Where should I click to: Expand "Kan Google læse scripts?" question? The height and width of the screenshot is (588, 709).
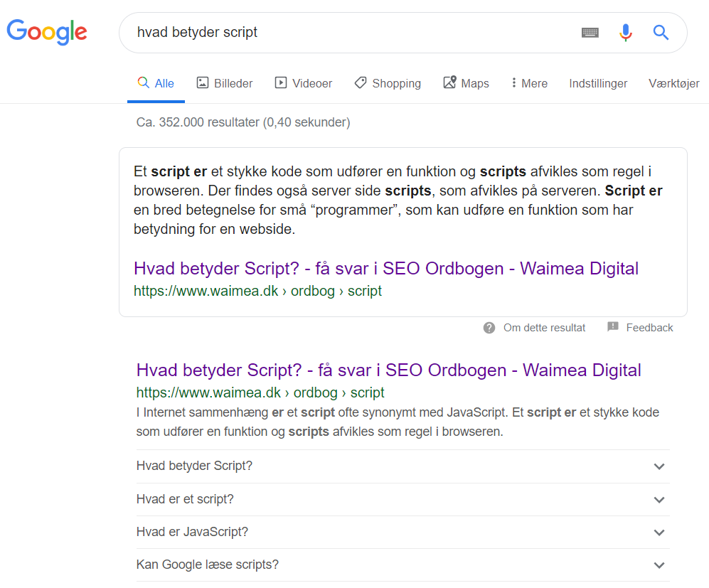pyautogui.click(x=403, y=565)
